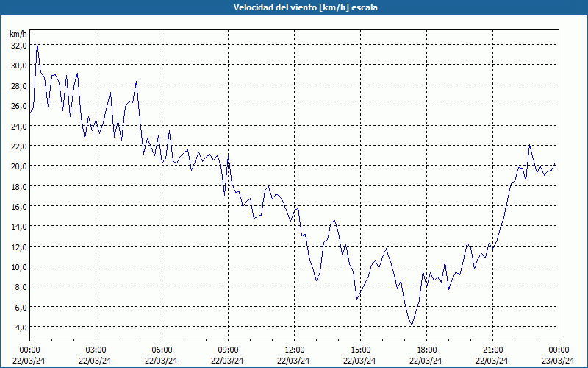Screen dimensions: 588x368
Task: Pick the "12:00" time axis label
Action: tap(294, 350)
